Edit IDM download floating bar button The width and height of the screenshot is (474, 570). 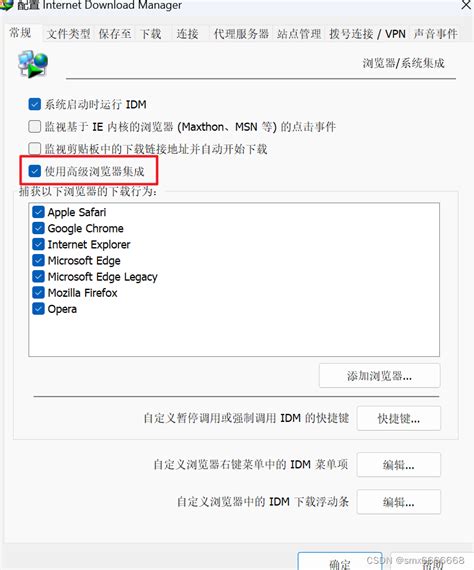[399, 502]
